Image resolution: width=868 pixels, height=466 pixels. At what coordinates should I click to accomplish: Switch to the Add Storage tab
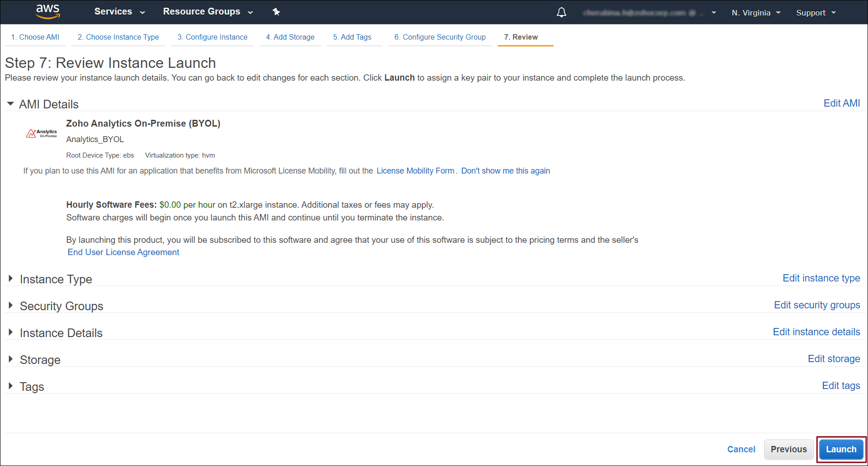[x=290, y=37]
